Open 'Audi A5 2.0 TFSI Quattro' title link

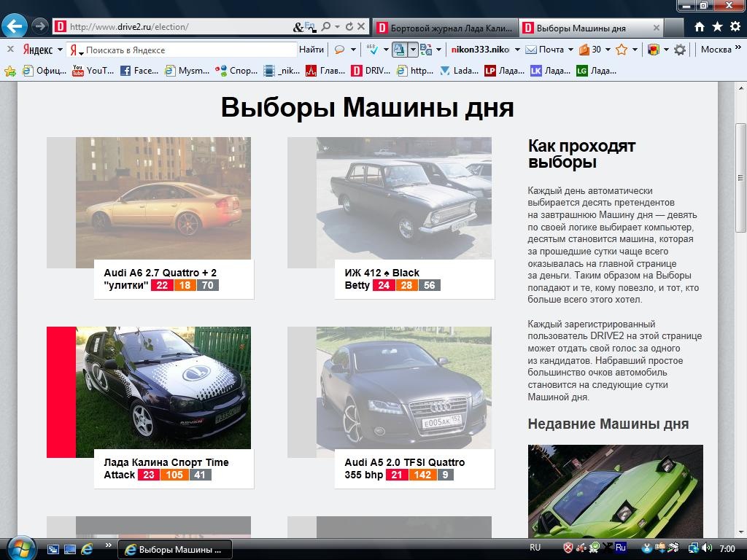tap(404, 469)
